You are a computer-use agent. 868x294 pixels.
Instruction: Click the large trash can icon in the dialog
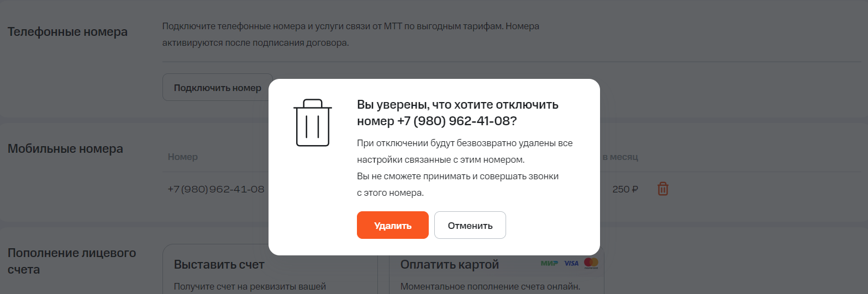[313, 123]
